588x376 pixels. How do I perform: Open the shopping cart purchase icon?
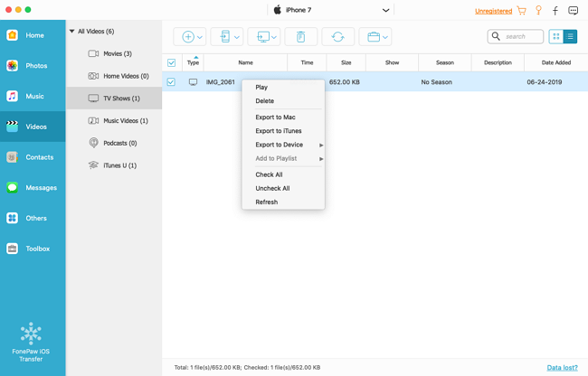[x=522, y=10]
